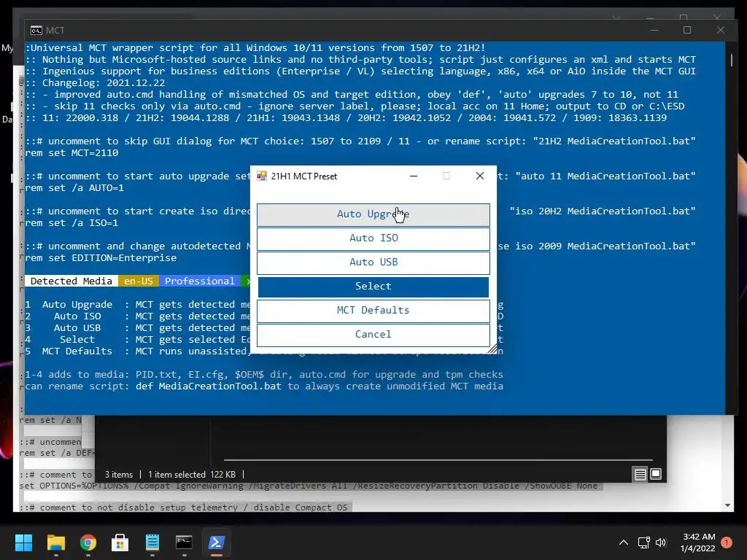Switch to PowerShell in the taskbar

pos(216,542)
